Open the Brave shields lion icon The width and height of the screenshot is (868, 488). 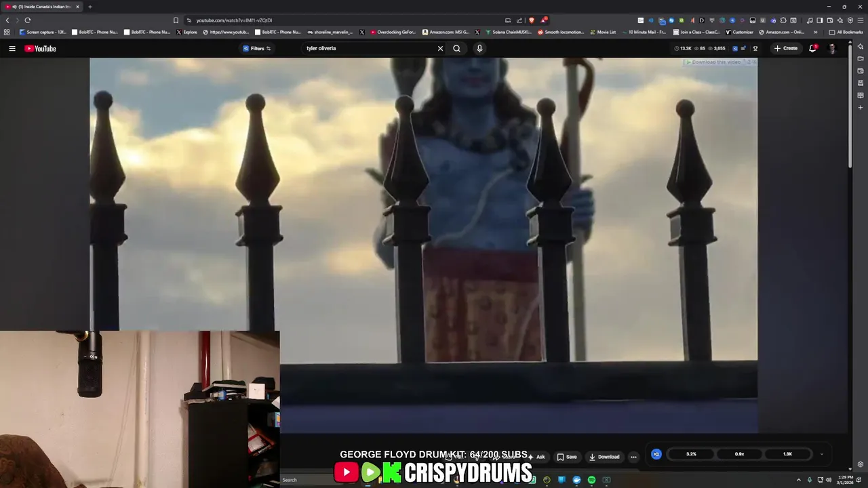pos(531,20)
